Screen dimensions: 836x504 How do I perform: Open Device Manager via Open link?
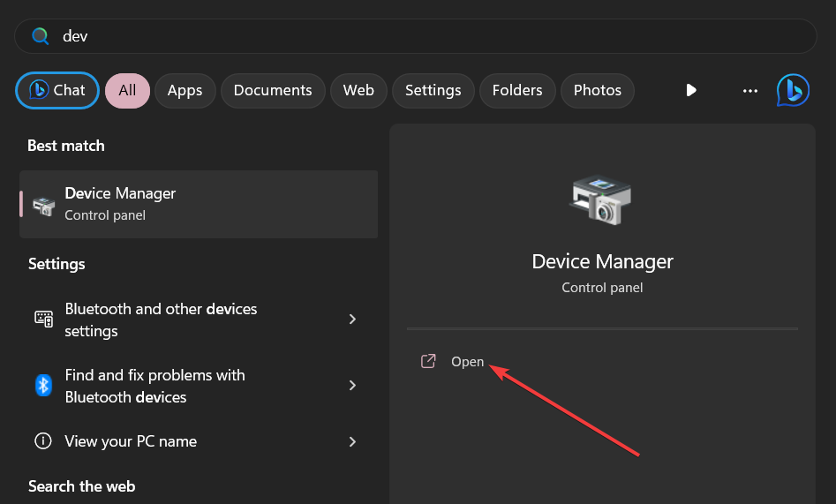click(x=468, y=362)
